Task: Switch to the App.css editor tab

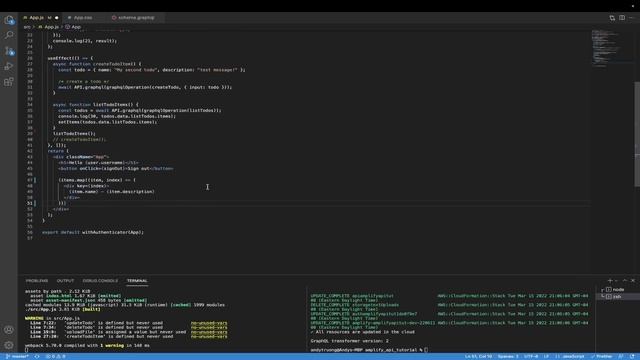Action: point(83,18)
